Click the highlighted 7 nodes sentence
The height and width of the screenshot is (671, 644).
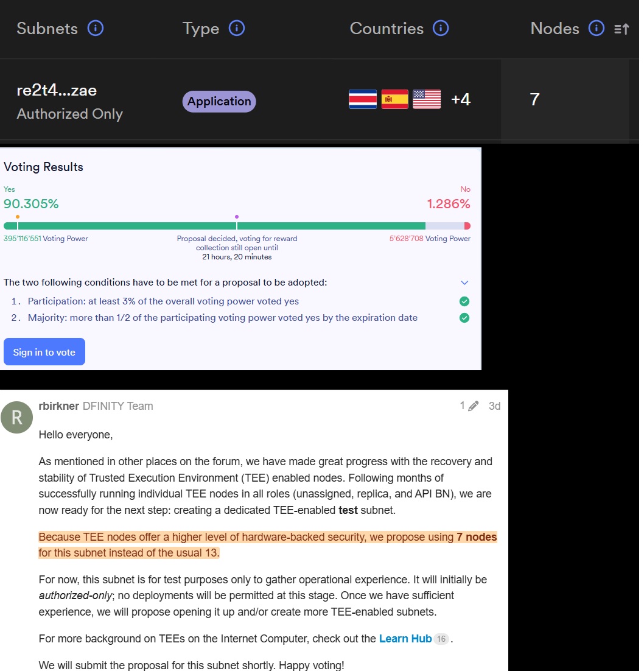pyautogui.click(x=267, y=545)
